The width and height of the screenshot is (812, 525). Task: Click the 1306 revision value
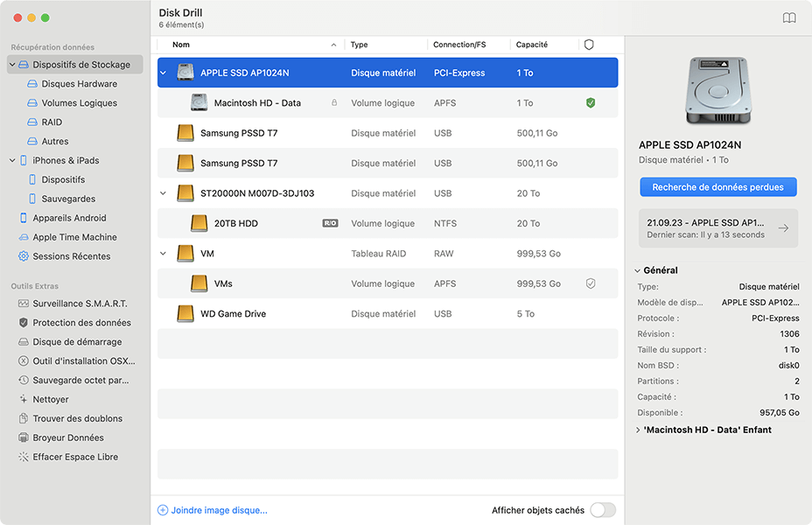coord(790,334)
